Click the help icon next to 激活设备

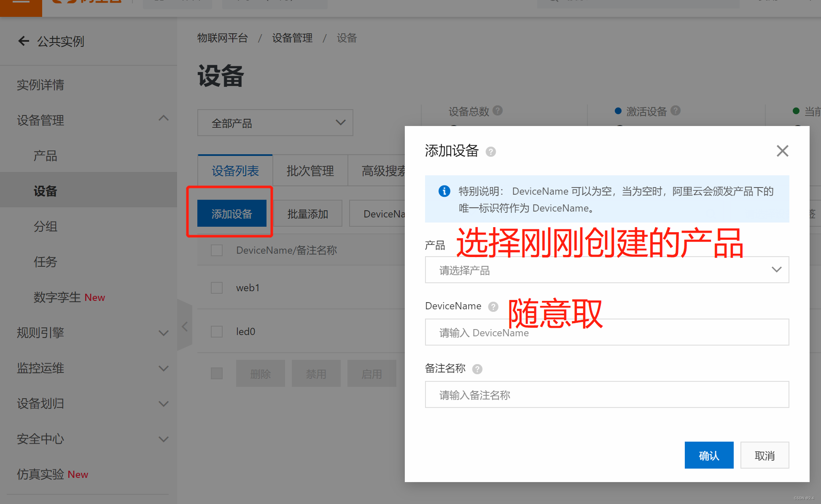[x=676, y=111]
